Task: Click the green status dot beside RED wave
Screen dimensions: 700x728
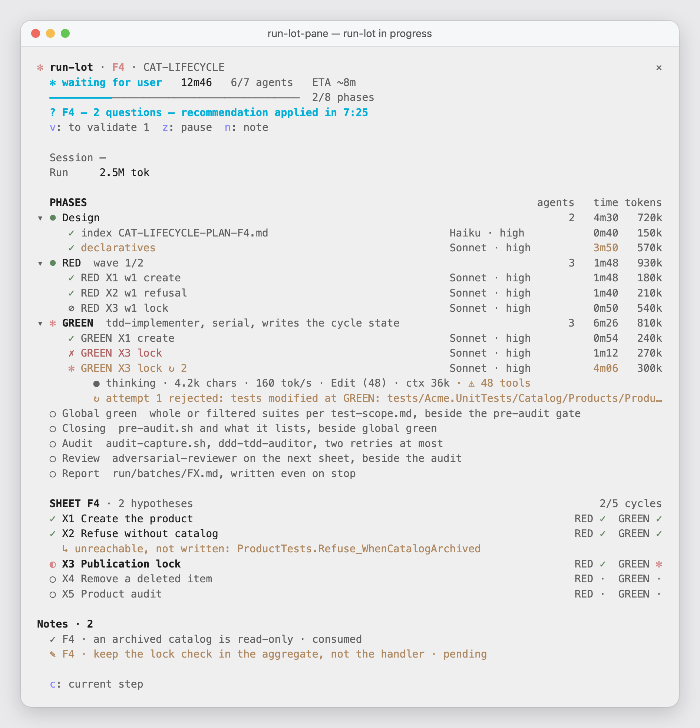Action: tap(53, 263)
